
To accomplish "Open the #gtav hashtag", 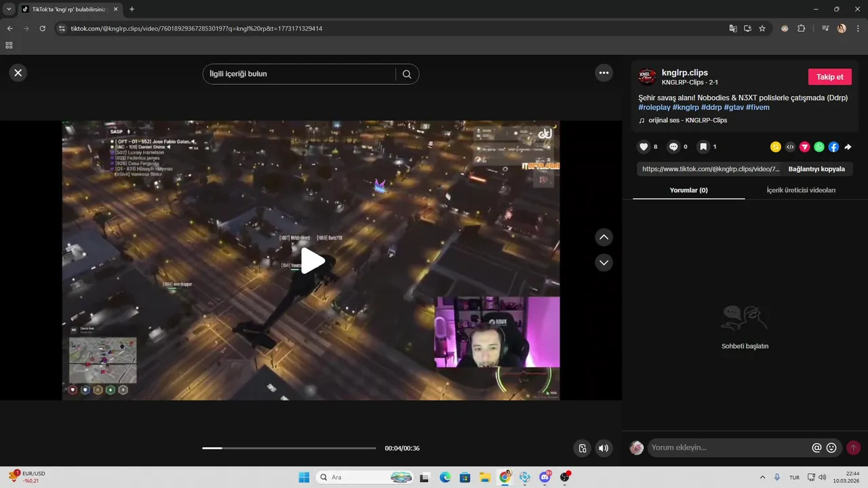I will pyautogui.click(x=734, y=107).
